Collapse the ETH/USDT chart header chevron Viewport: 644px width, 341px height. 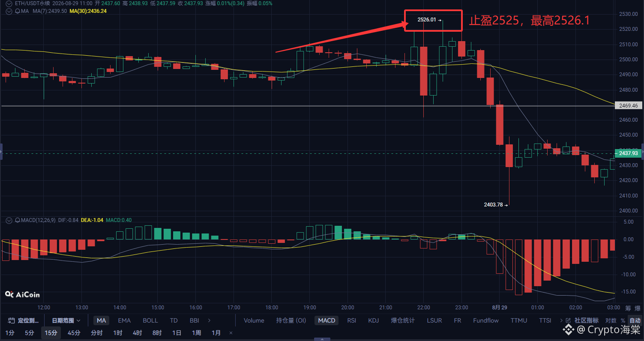click(9, 3)
